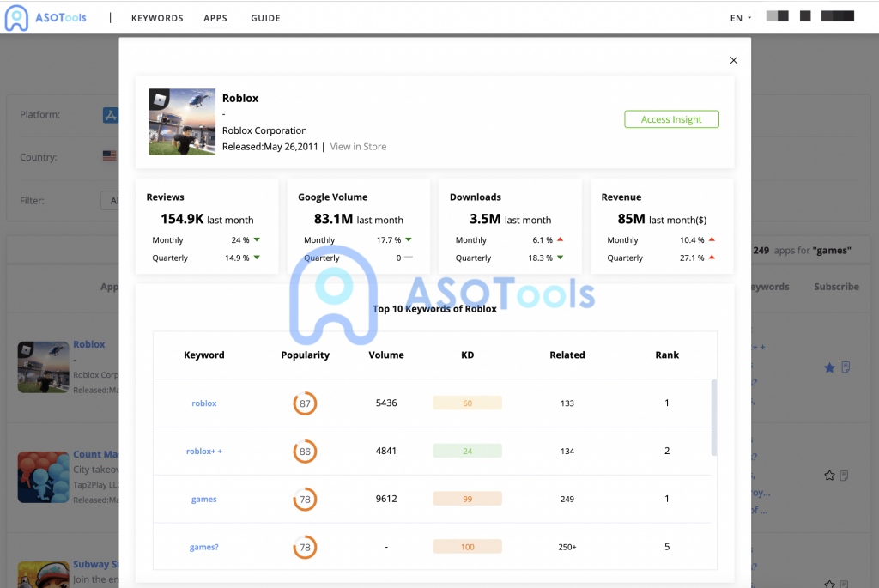Click the Subscribe column header
Screen dimensions: 879x588
[836, 287]
